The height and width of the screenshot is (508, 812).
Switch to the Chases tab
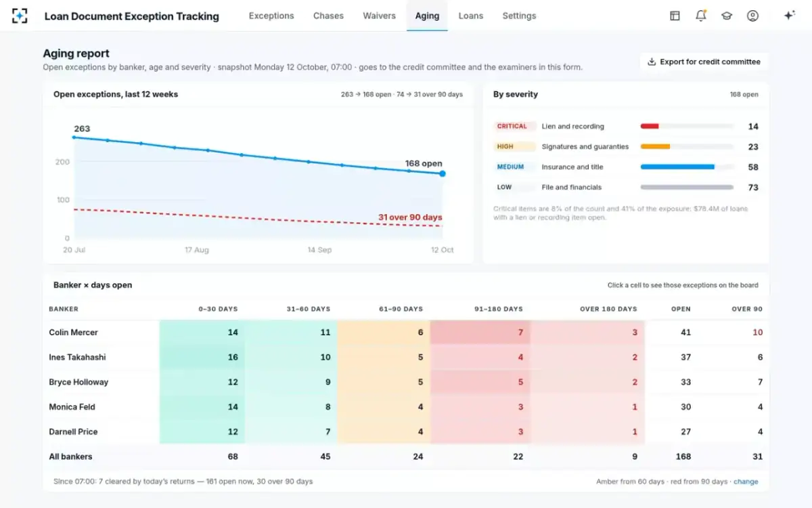click(328, 16)
